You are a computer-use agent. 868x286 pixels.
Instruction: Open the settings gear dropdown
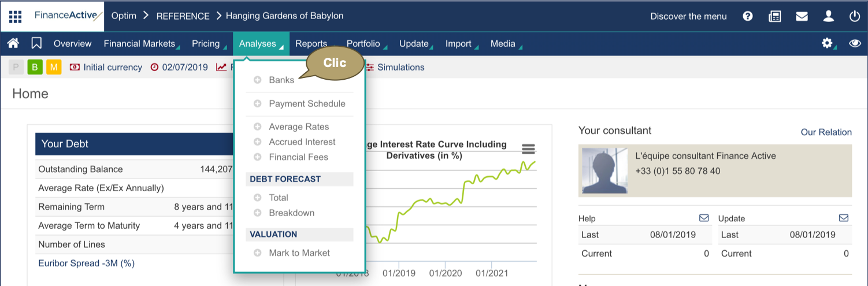point(828,43)
